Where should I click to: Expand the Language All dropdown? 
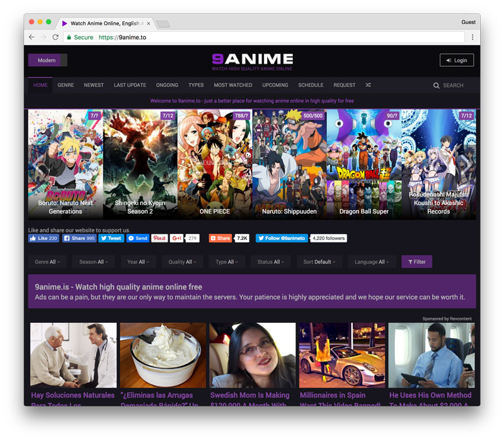point(372,262)
